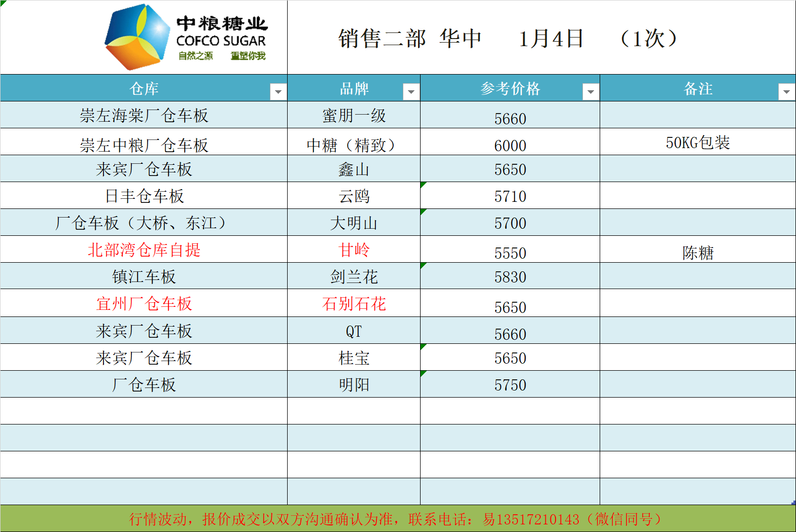Click the brand cell 大明山
The width and height of the screenshot is (796, 532).
[354, 223]
